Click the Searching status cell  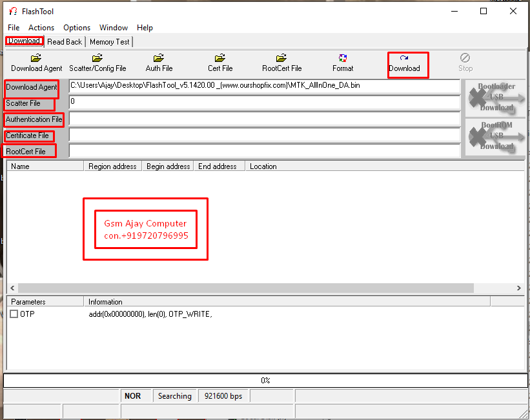(x=174, y=395)
